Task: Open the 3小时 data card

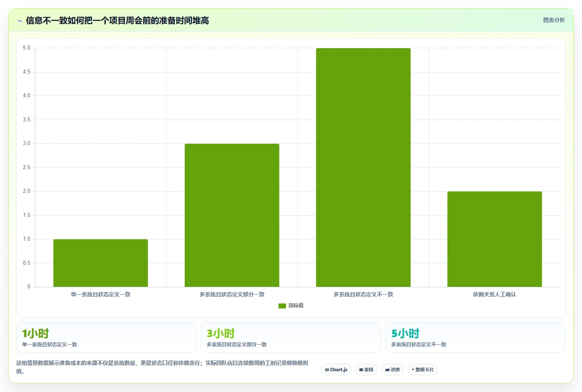Action: click(291, 338)
